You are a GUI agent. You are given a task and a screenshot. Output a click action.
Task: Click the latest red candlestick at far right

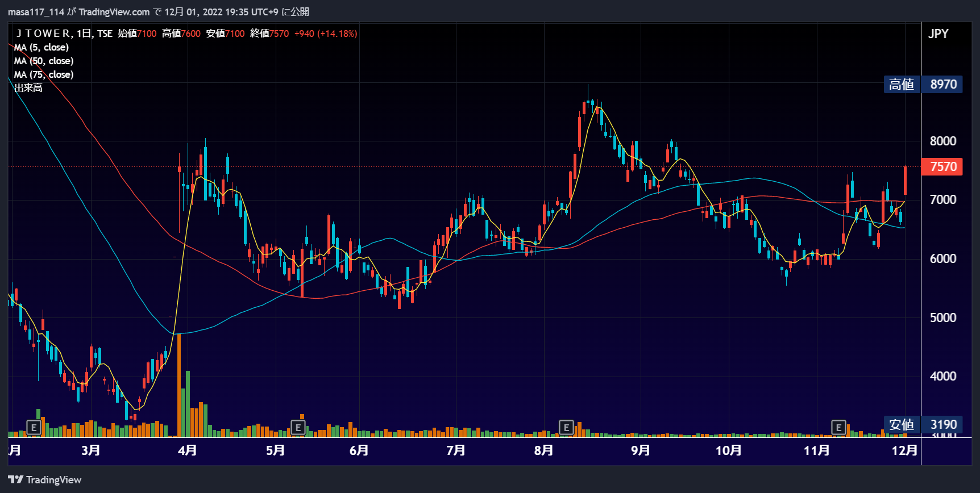(905, 180)
